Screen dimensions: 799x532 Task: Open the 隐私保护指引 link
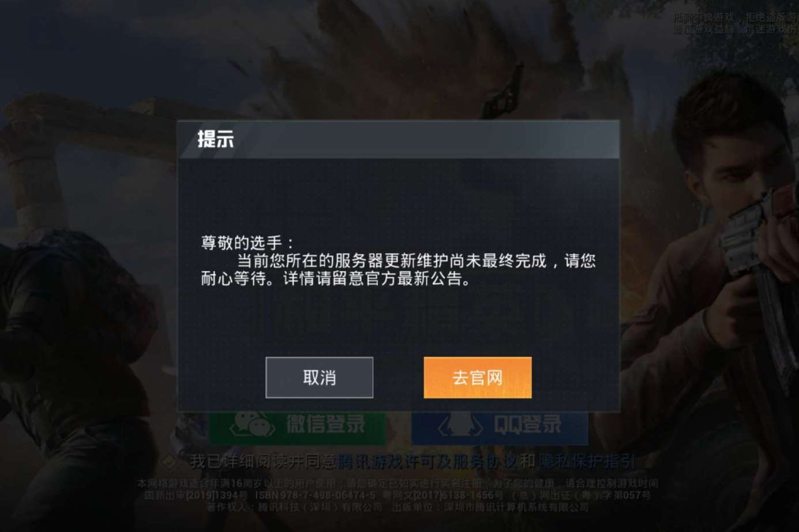(587, 461)
